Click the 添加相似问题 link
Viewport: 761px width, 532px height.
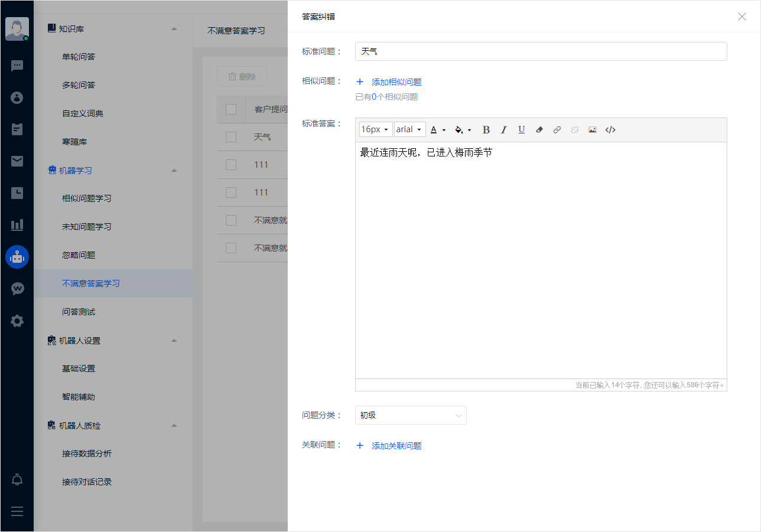(396, 82)
